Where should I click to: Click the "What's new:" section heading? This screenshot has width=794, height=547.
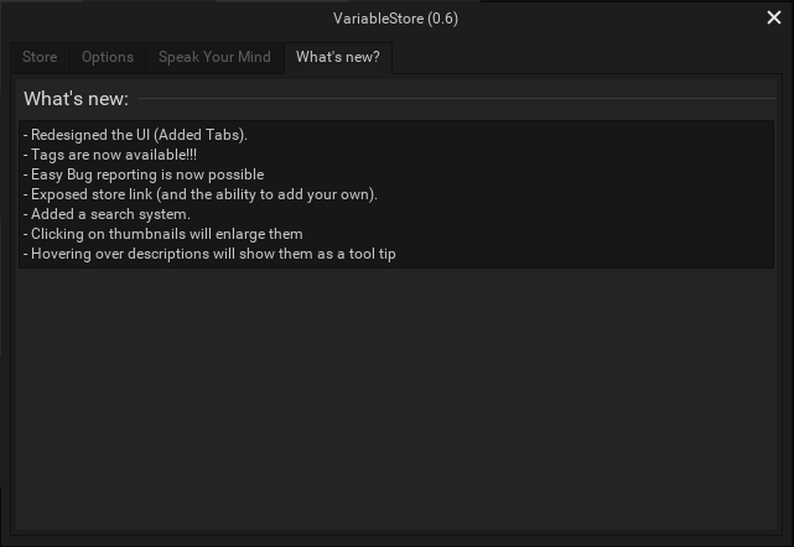(76, 98)
